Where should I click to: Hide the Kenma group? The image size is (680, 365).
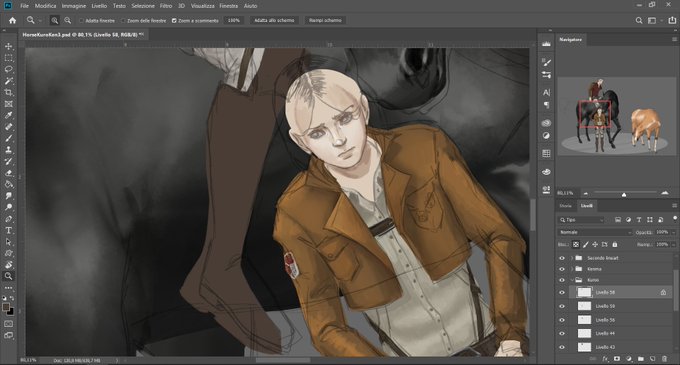562,269
